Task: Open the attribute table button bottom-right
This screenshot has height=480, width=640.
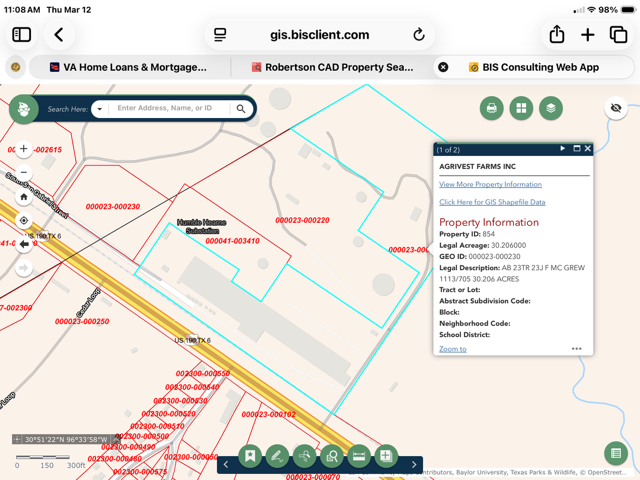Action: tap(616, 453)
